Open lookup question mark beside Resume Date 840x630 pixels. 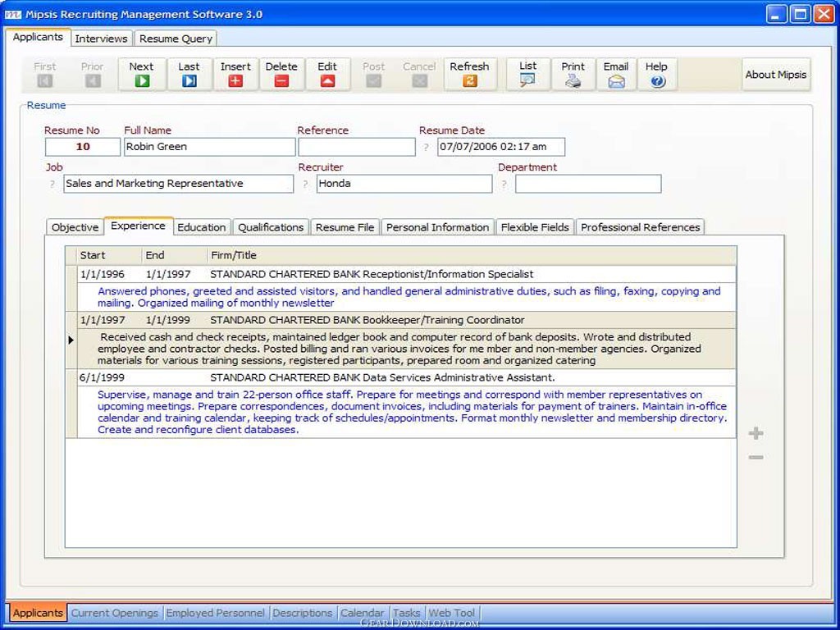426,148
